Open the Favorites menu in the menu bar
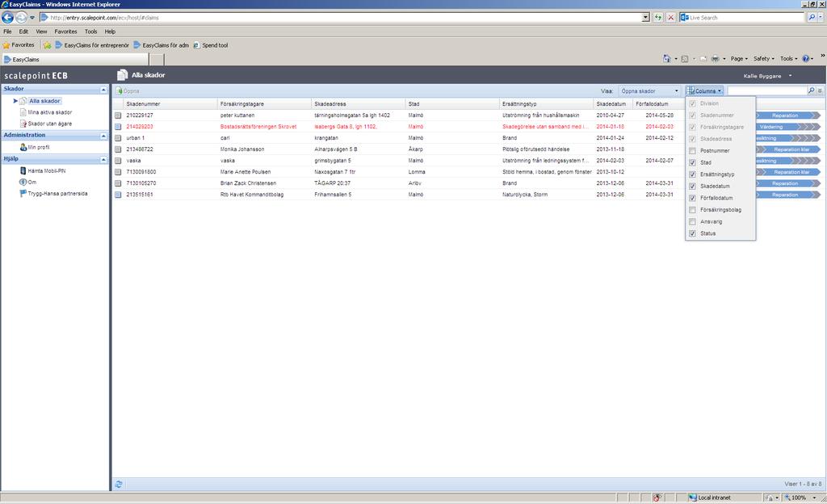Image resolution: width=827 pixels, height=504 pixels. [65, 31]
